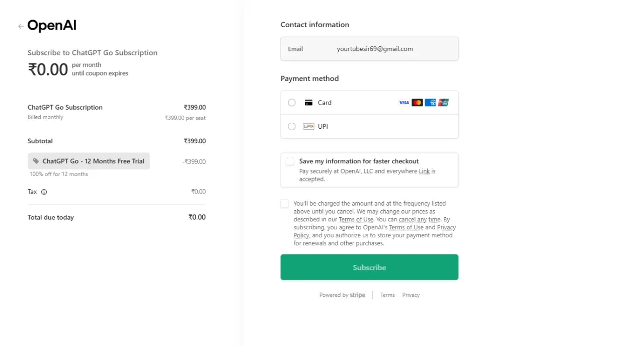Screen dimensions: 644x346
Task: Open Terms link in the footer
Action: (x=387, y=295)
